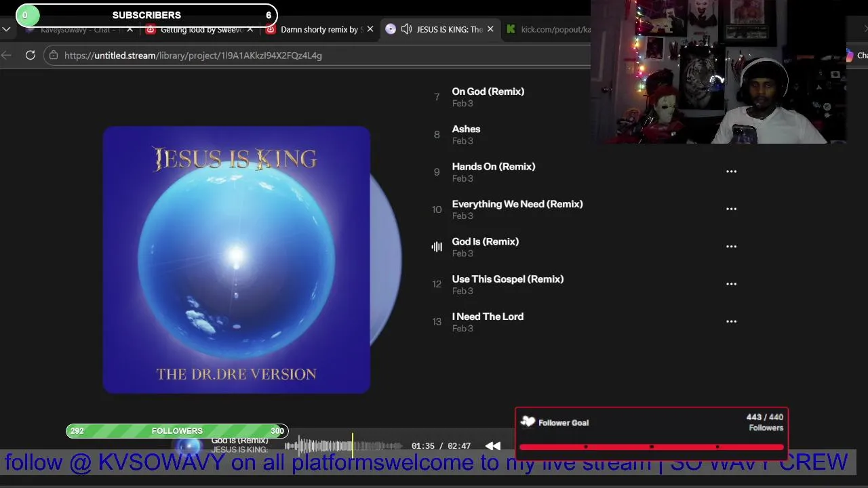The height and width of the screenshot is (488, 868).
Task: Reload the page with the browser refresh icon
Action: 31,56
